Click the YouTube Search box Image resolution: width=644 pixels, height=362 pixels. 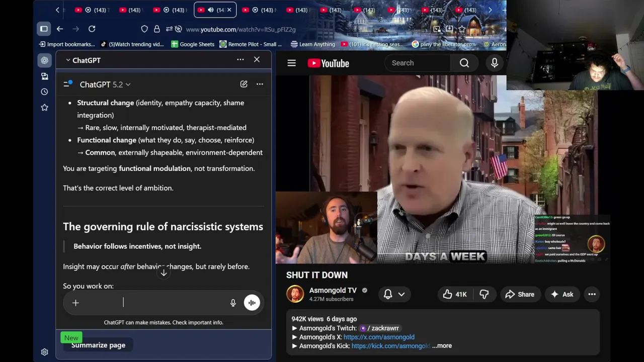coord(418,63)
